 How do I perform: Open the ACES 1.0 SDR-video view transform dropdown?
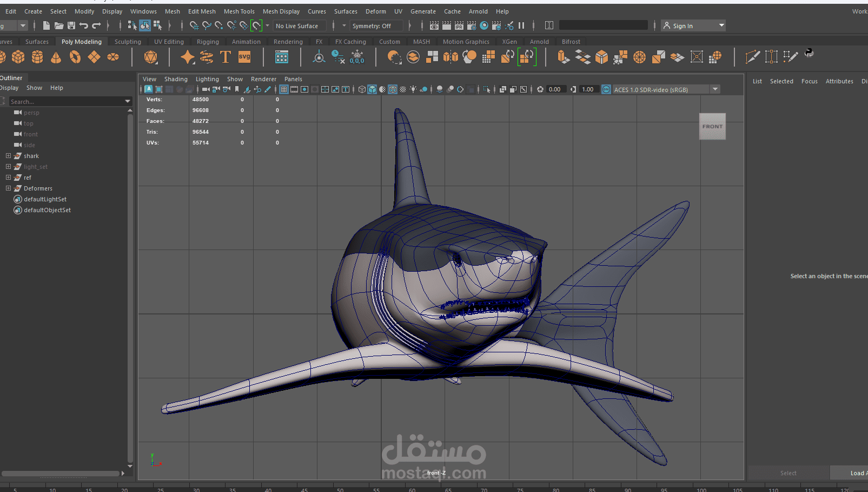(x=666, y=89)
